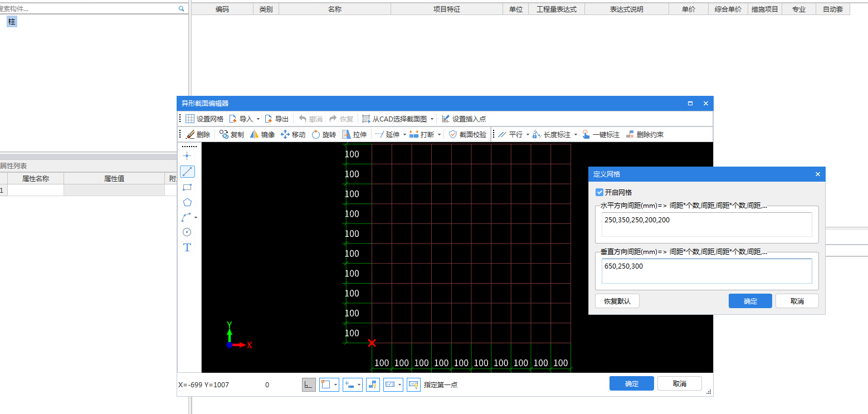Viewport: 868px width, 414px height.
Task: Click the 工程量表达式 column header
Action: (x=557, y=9)
